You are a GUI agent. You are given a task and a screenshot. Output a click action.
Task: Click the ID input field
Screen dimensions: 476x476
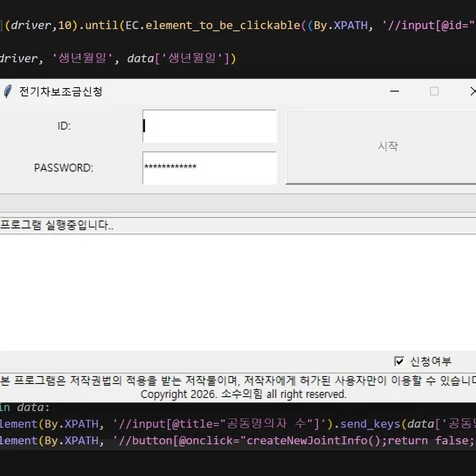(x=209, y=126)
